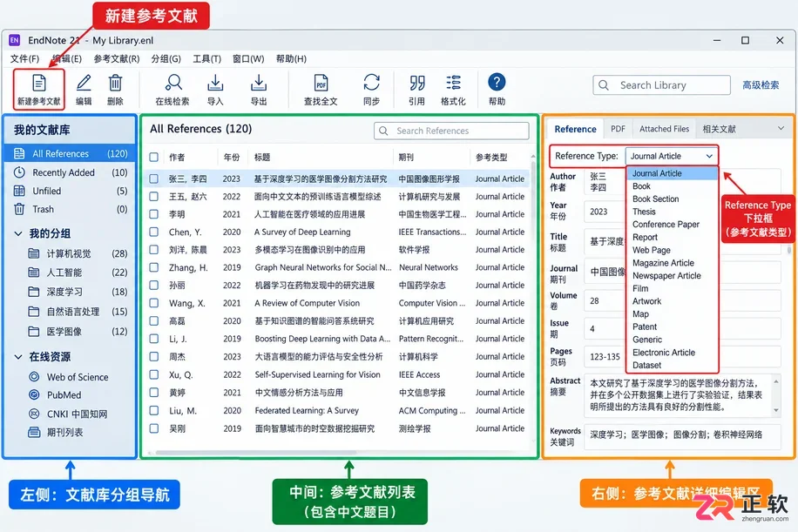Screen dimensions: 798x532
Task: Check the box for Wang, X. reference
Action: [x=153, y=303]
